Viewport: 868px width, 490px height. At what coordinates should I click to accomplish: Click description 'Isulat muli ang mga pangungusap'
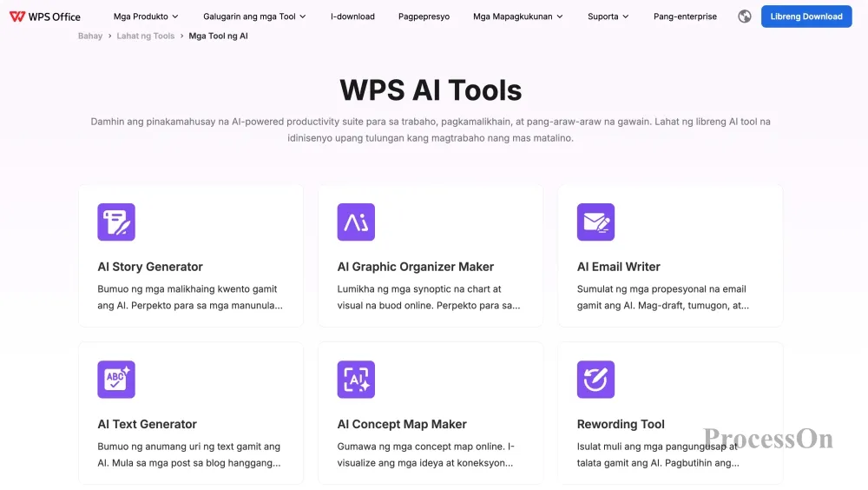click(x=658, y=454)
